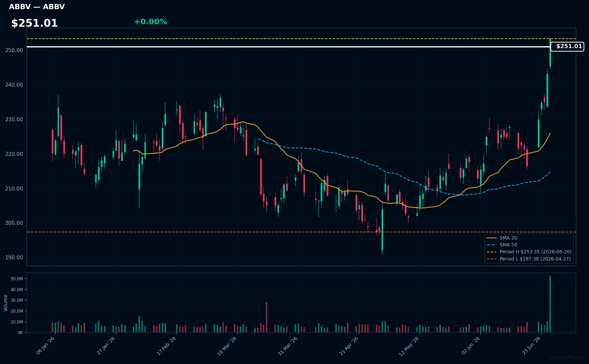This screenshot has width=589, height=364.
Task: Click the 02 Jun '26 date label
Action: pos(471,346)
